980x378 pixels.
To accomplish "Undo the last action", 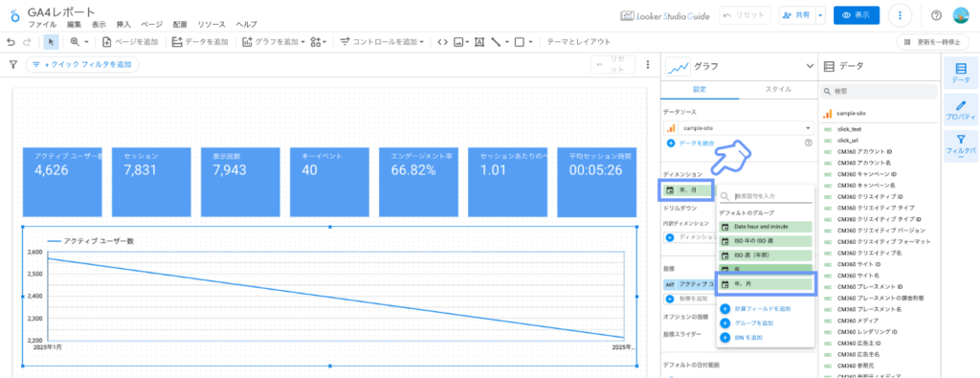I will (x=11, y=42).
